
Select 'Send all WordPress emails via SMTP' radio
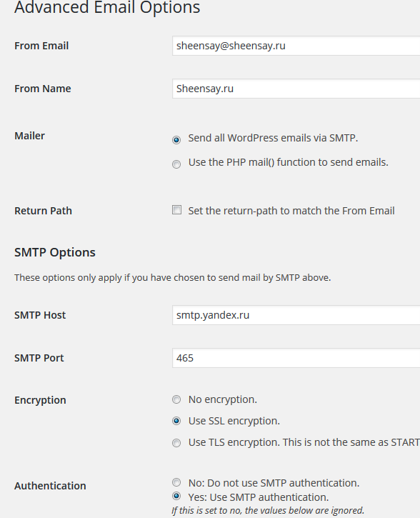(x=176, y=140)
